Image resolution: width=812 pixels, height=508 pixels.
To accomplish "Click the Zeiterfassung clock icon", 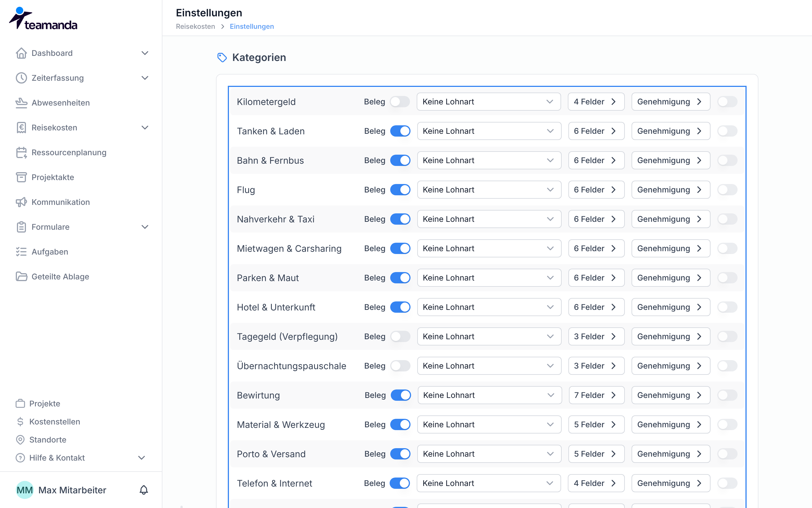I will click(x=21, y=78).
